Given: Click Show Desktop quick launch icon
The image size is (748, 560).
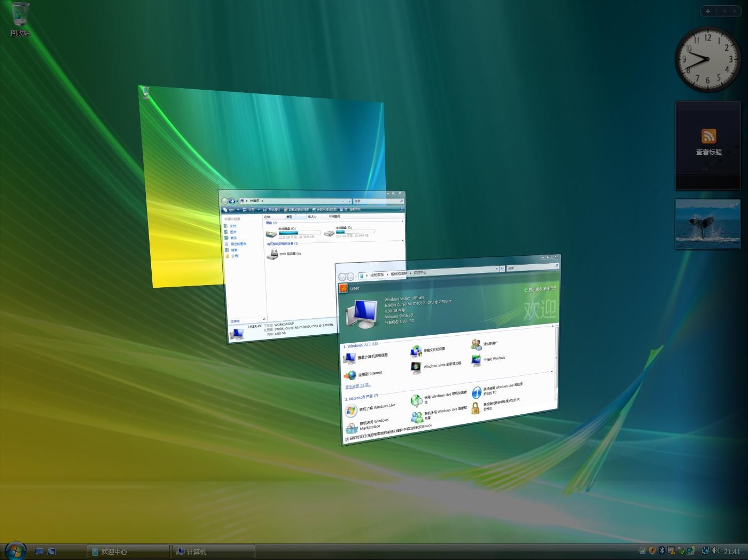Looking at the screenshot, I should [x=39, y=551].
